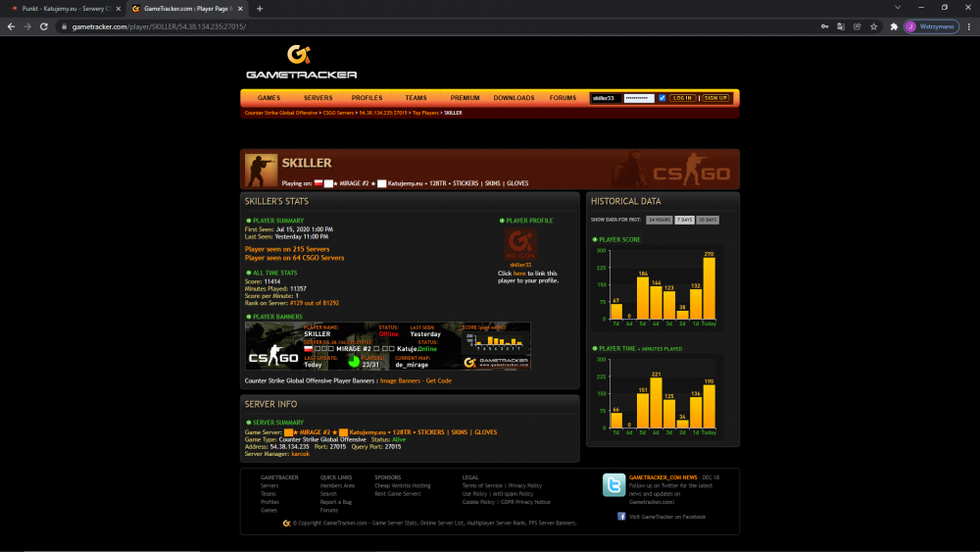Open the Chrome three-dot menu
Viewport: 980px width, 552px height.
pos(969,26)
